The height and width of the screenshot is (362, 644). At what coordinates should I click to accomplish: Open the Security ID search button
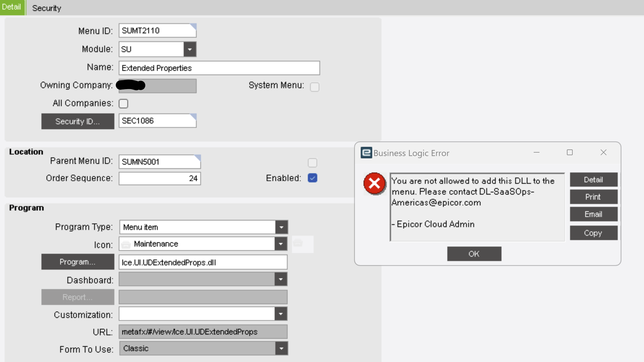click(78, 121)
